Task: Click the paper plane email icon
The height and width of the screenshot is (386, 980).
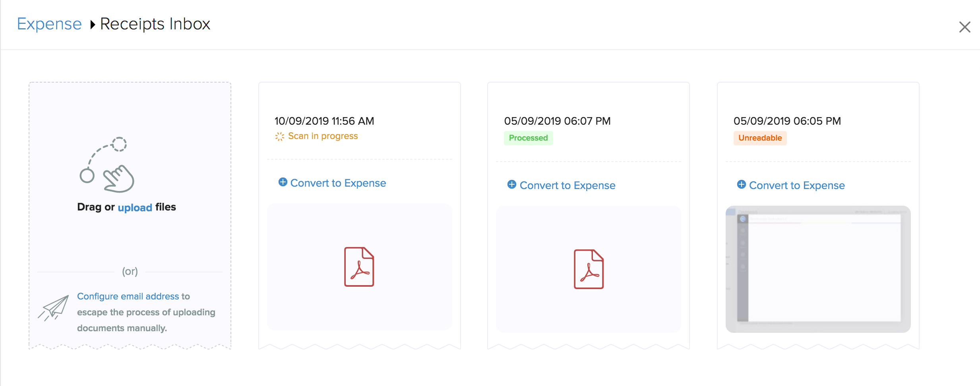Action: [53, 308]
